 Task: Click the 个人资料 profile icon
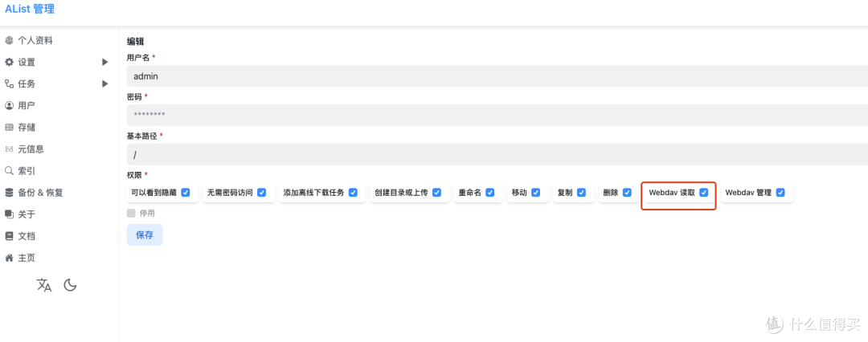click(x=9, y=40)
